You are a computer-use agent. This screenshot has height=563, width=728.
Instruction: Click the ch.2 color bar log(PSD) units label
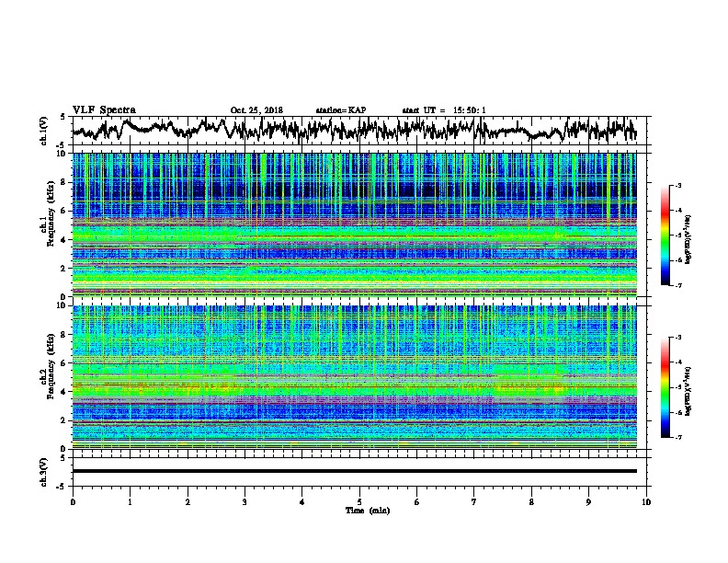[x=688, y=391]
